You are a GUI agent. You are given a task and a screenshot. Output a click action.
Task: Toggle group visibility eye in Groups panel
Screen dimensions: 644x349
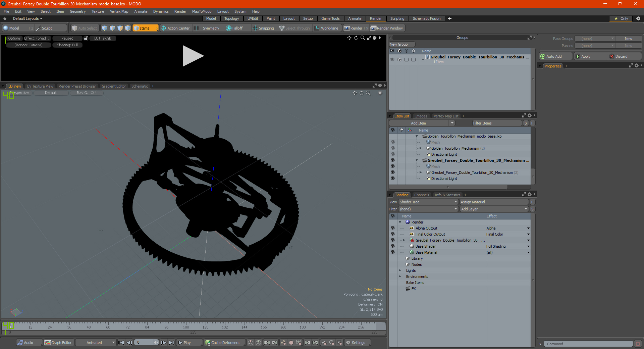(392, 59)
